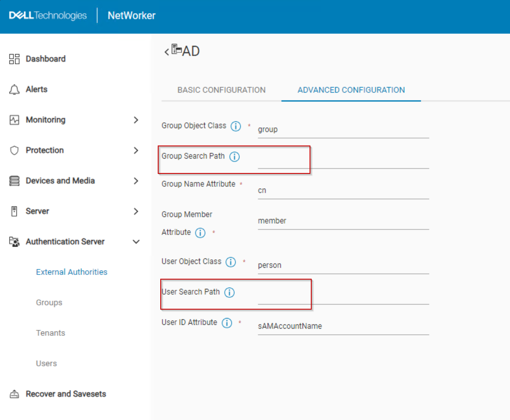This screenshot has height=420, width=510.
Task: Show the User Search Path info tooltip
Action: (230, 292)
